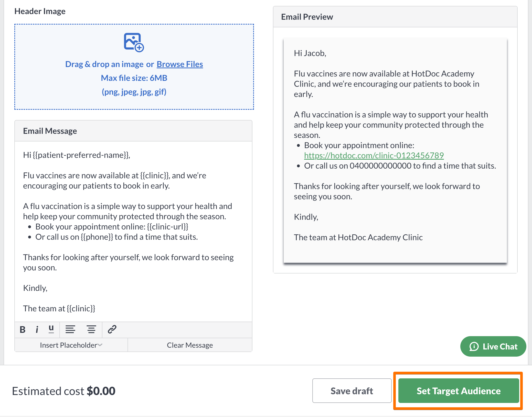This screenshot has width=532, height=417.
Task: Click the Live Chat info icon
Action: click(474, 346)
